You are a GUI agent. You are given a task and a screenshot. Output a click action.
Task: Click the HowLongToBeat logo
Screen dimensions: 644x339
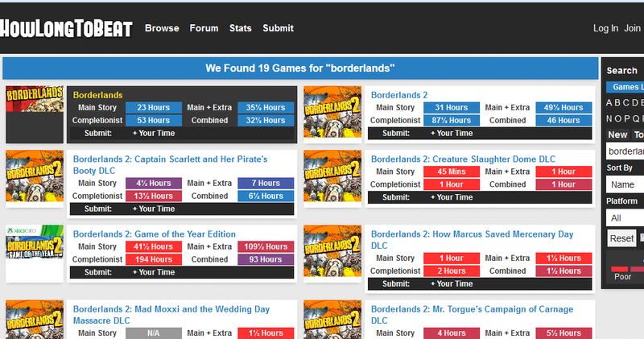point(66,29)
